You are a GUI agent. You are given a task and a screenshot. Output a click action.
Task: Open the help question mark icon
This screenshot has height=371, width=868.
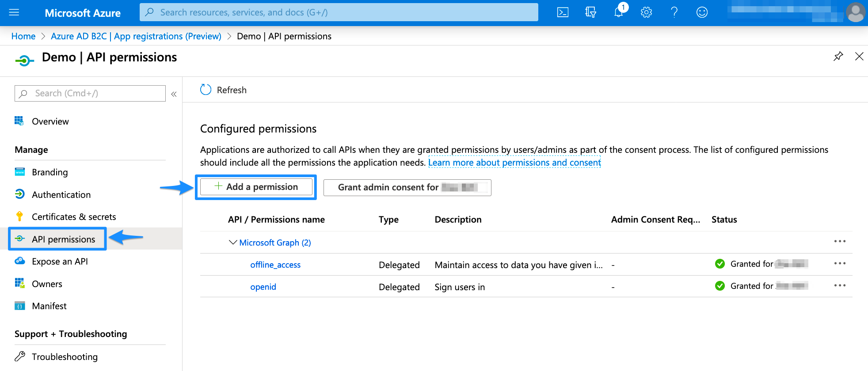point(674,12)
